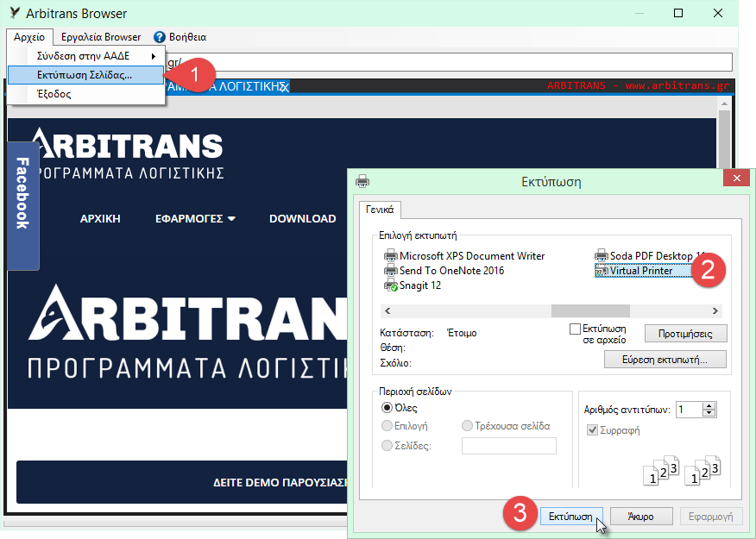Maximize the Arbitrans Browser window

(x=677, y=13)
